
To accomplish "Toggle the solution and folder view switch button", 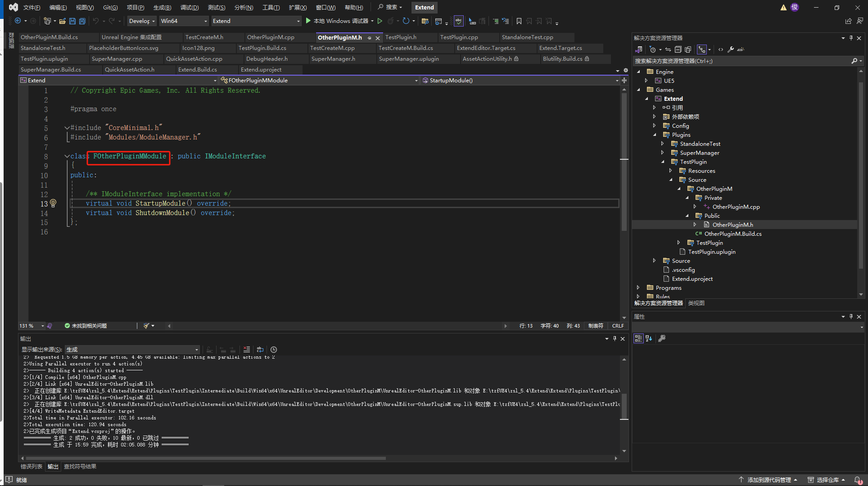I will (x=639, y=49).
